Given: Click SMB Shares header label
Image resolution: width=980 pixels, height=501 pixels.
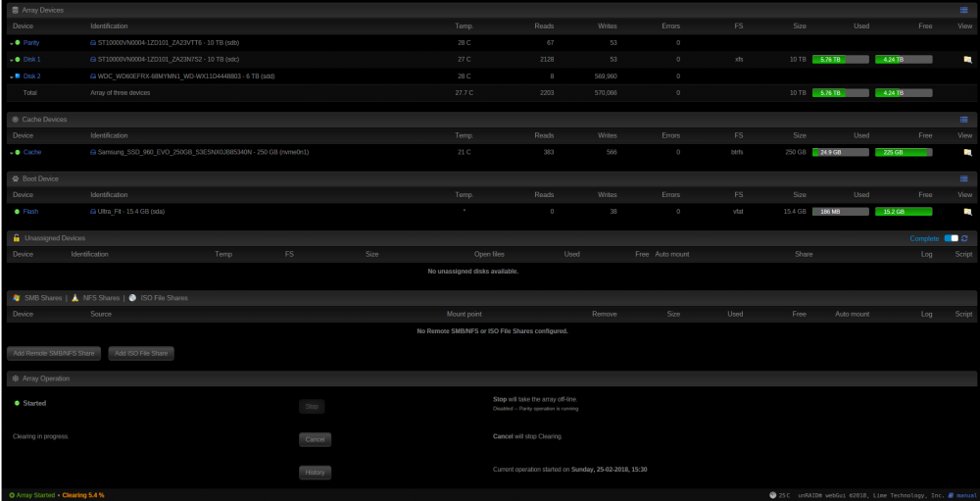Looking at the screenshot, I should tap(43, 298).
